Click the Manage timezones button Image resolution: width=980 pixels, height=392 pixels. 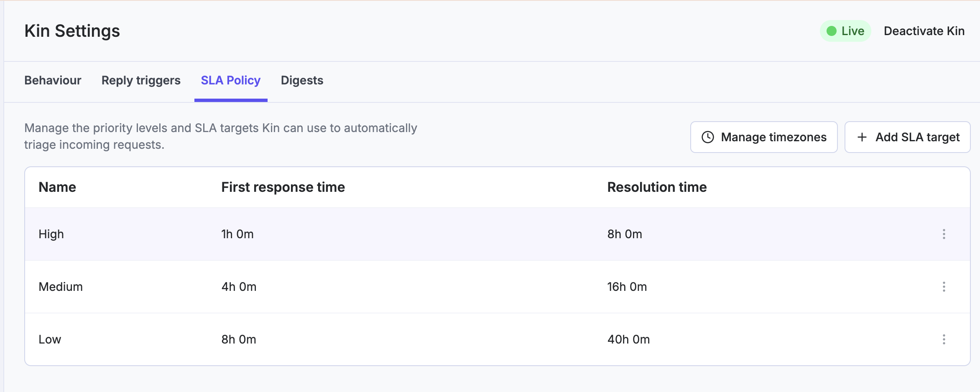click(764, 137)
